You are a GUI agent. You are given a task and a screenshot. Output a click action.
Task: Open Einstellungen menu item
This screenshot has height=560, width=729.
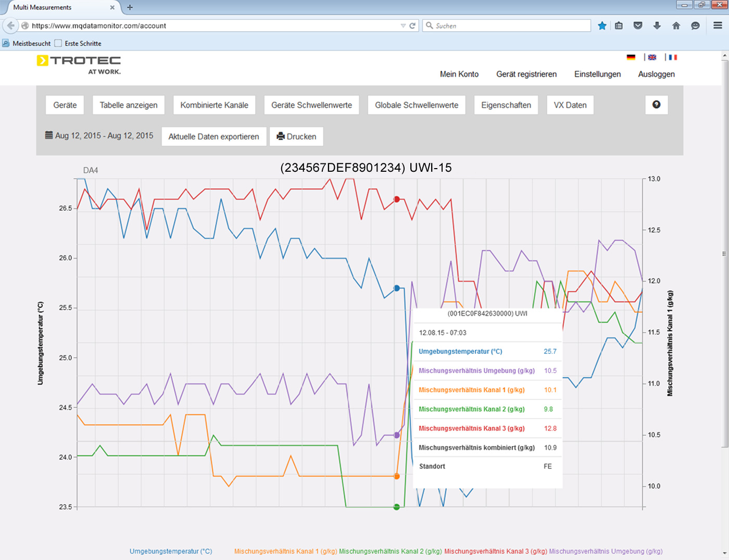[x=597, y=74]
